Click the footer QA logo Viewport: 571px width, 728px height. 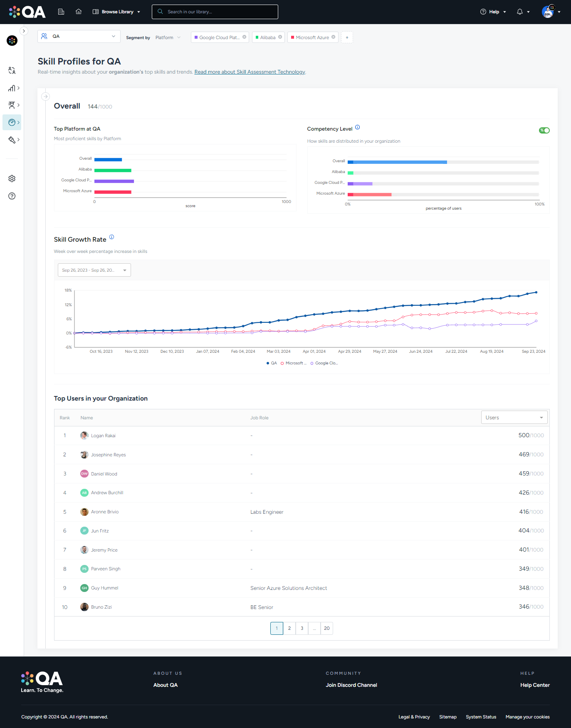coord(42,682)
